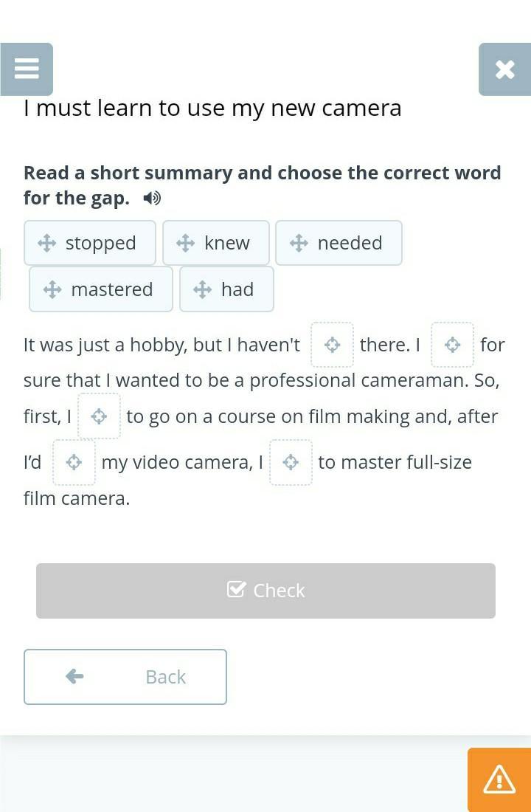This screenshot has width=531, height=812.
Task: Click the move icon on 'knew' tile
Action: tap(185, 243)
